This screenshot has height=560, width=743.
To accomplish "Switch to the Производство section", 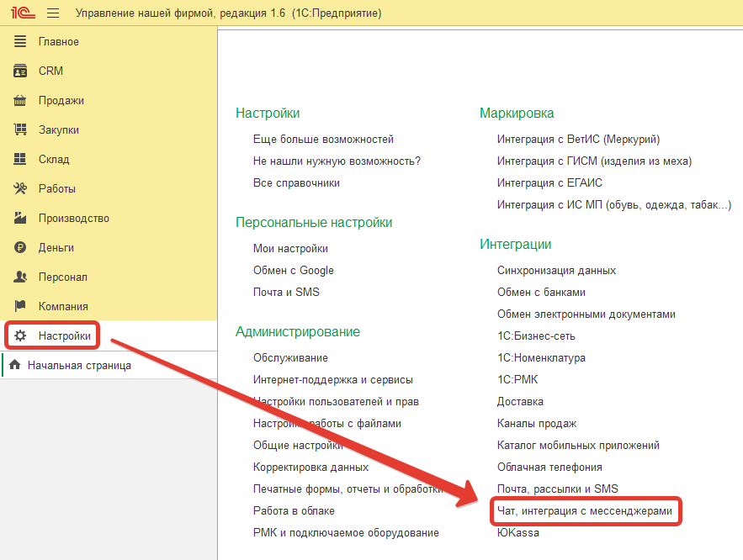I will 74,219.
